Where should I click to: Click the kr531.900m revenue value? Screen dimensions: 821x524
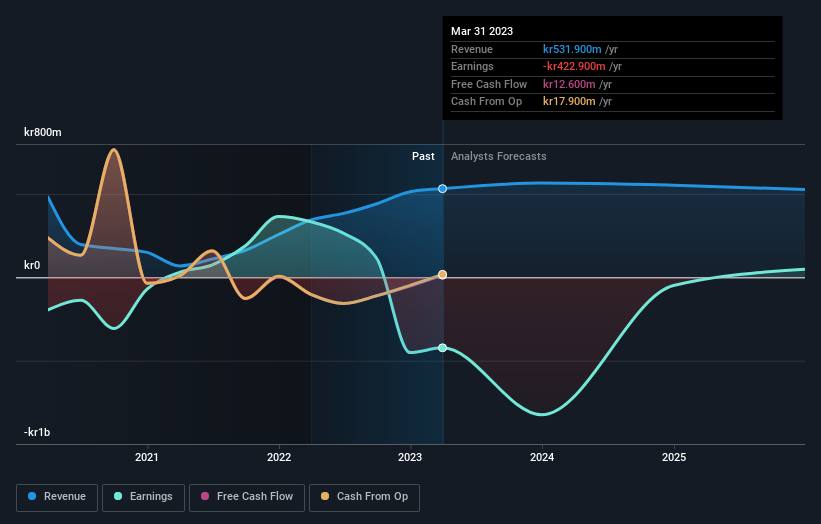click(572, 49)
